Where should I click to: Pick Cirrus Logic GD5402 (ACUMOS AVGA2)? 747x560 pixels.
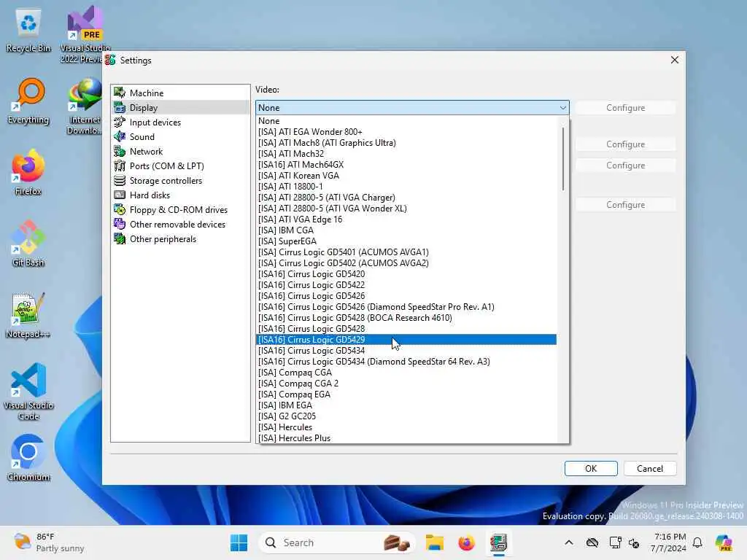[x=406, y=263]
